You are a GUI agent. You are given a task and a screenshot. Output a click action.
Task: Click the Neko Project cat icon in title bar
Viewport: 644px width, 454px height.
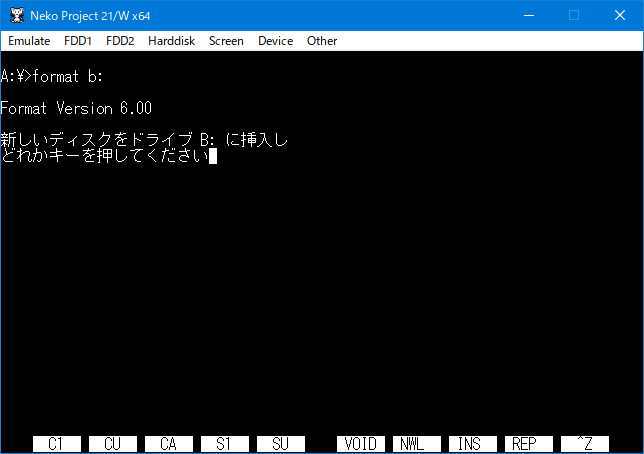(x=17, y=16)
